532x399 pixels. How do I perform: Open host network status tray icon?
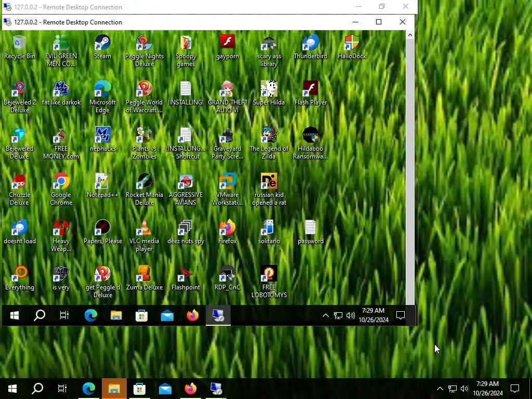point(452,389)
